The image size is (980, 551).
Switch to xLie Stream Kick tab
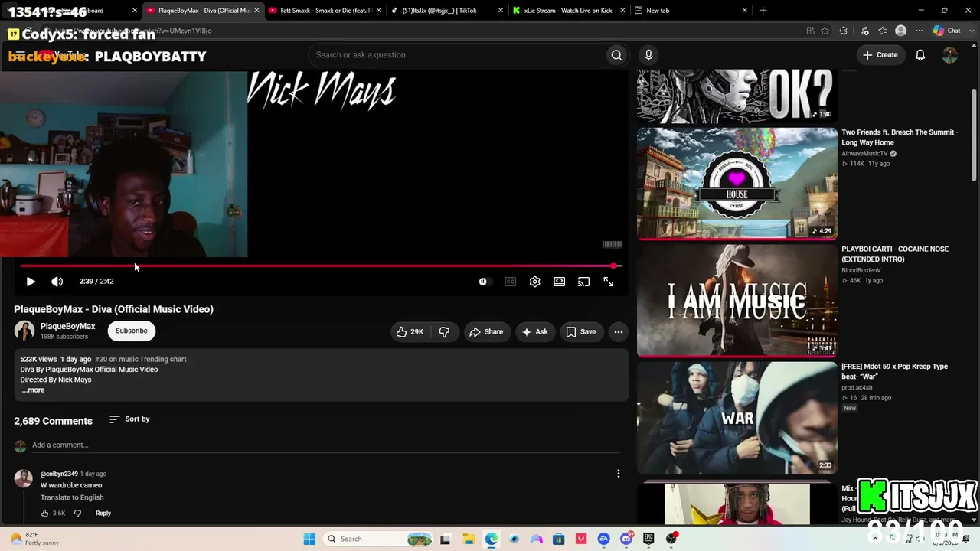[x=568, y=11]
